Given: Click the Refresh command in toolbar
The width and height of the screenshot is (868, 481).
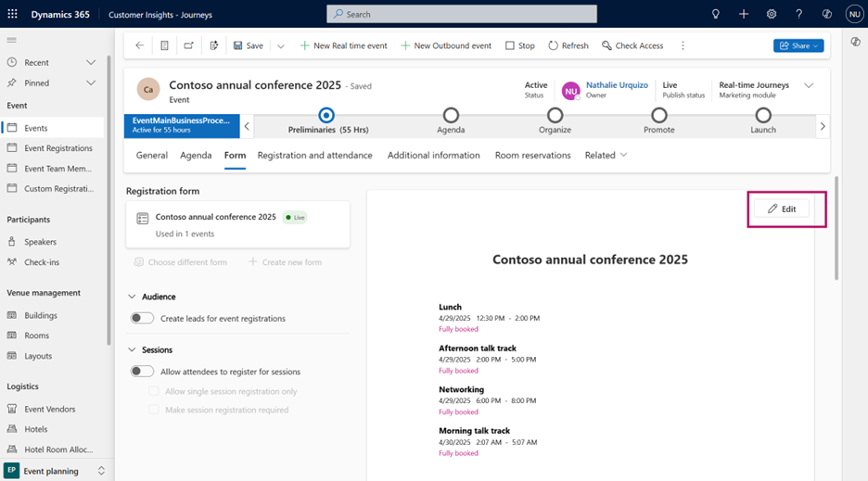Looking at the screenshot, I should click(567, 45).
